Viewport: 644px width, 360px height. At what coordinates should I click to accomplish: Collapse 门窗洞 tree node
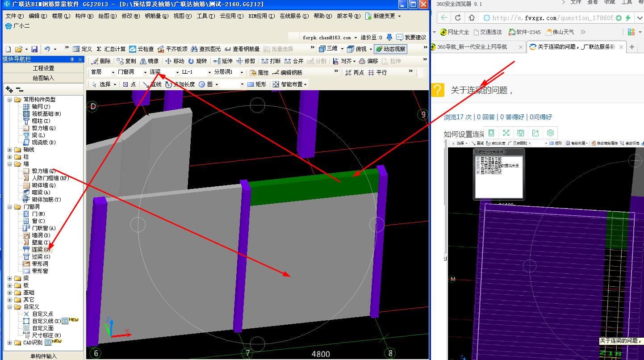[x=10, y=207]
